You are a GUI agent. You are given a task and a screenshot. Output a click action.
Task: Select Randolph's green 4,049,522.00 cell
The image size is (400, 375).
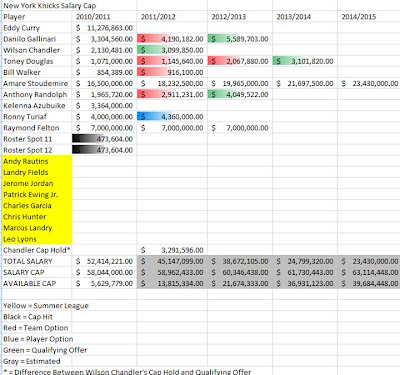[240, 95]
